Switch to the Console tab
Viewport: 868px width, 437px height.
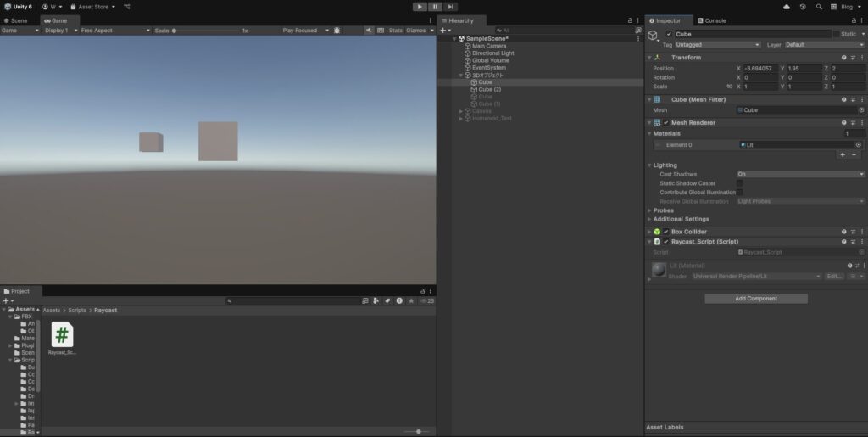pyautogui.click(x=712, y=20)
